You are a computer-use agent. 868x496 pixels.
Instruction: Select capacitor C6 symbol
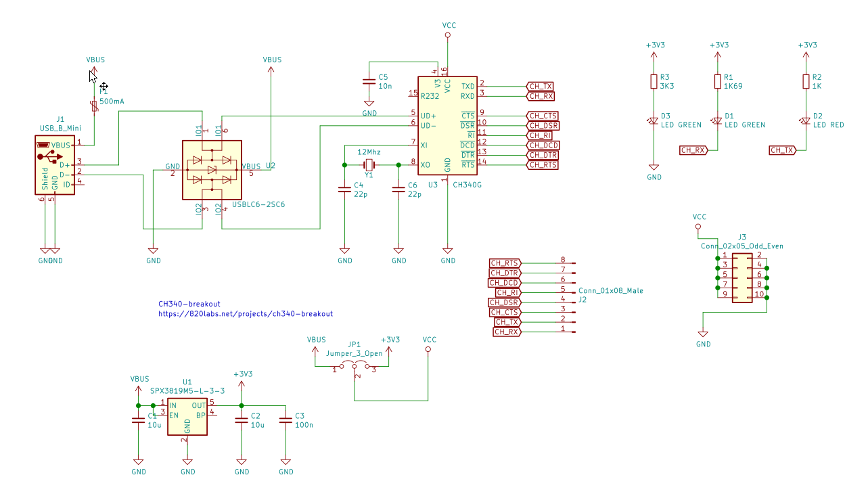click(398, 189)
